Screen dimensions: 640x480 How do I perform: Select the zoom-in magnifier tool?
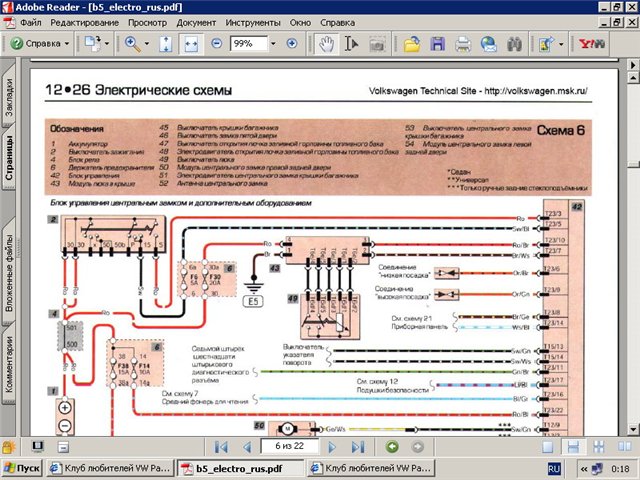tap(133, 44)
